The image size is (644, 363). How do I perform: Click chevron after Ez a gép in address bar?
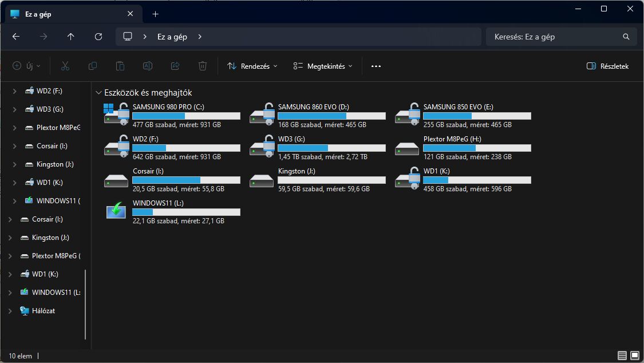[x=200, y=37]
